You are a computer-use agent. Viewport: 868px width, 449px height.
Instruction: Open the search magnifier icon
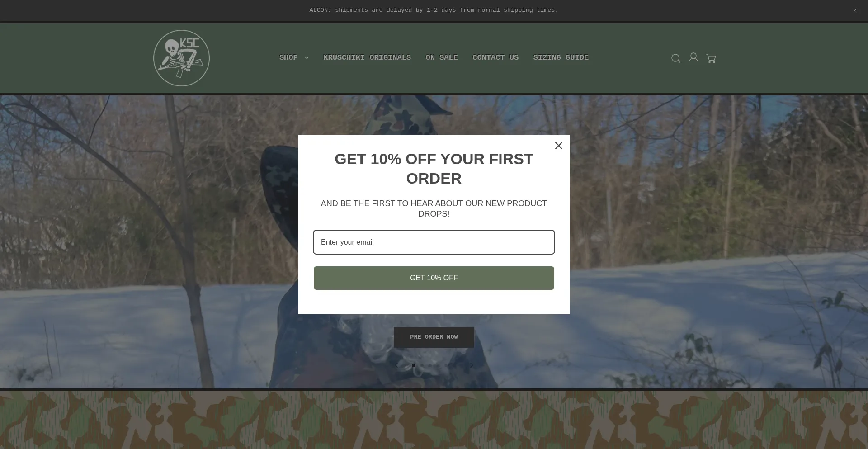tap(675, 58)
